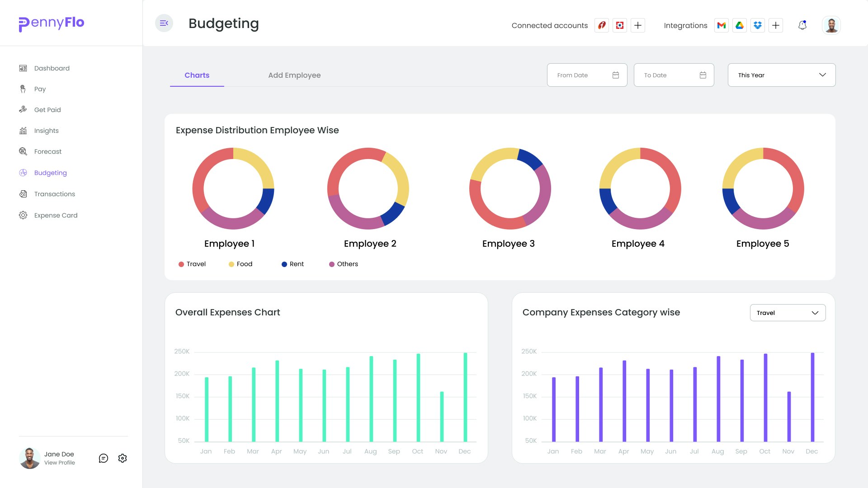Image resolution: width=868 pixels, height=488 pixels.
Task: Click the Gmail integration icon
Action: tap(722, 25)
